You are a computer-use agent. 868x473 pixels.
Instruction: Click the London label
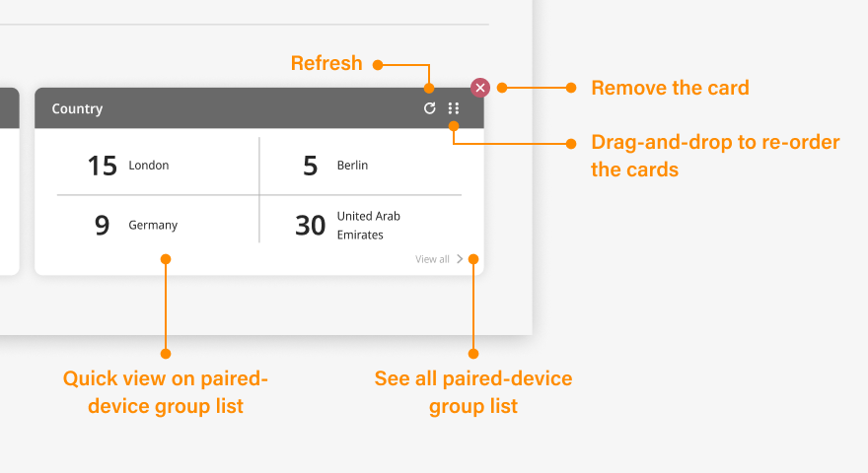coord(149,166)
